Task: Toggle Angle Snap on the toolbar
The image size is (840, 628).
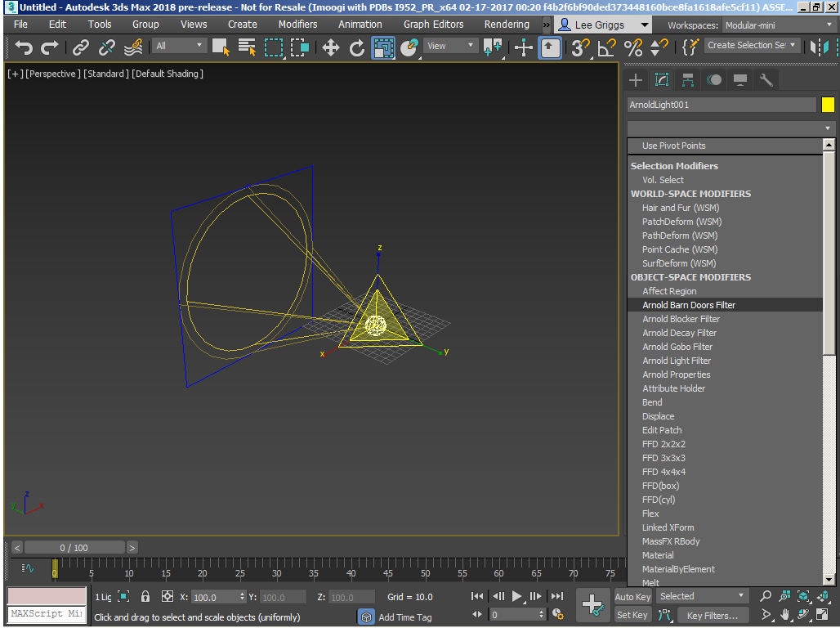Action: click(x=605, y=47)
